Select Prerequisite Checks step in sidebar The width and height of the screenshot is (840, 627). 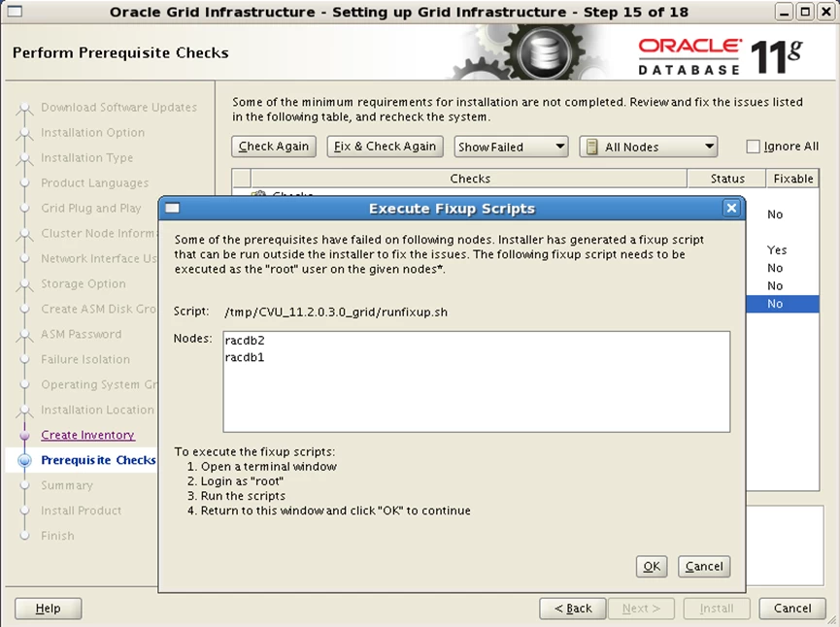click(x=99, y=460)
